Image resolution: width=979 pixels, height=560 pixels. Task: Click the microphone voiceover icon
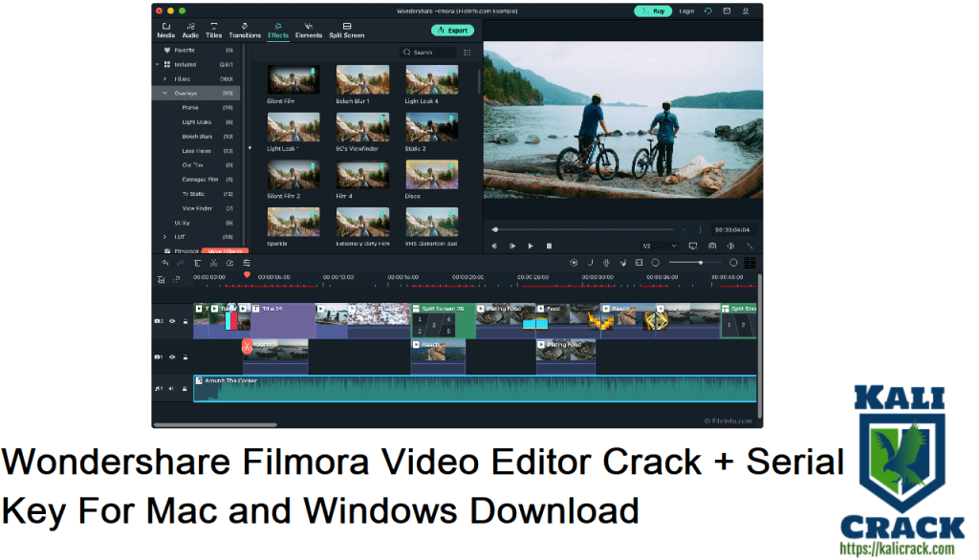[x=606, y=263]
